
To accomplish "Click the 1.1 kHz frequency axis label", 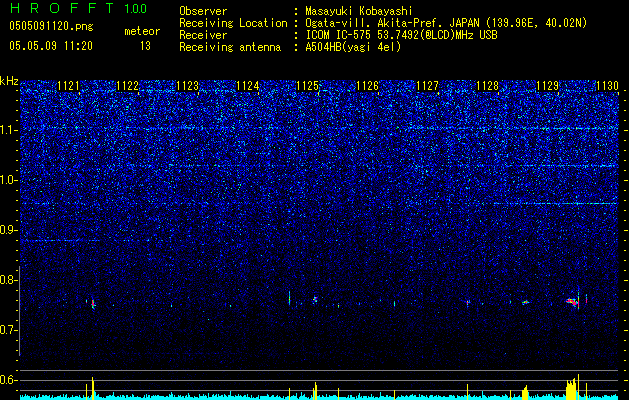I will (8, 130).
